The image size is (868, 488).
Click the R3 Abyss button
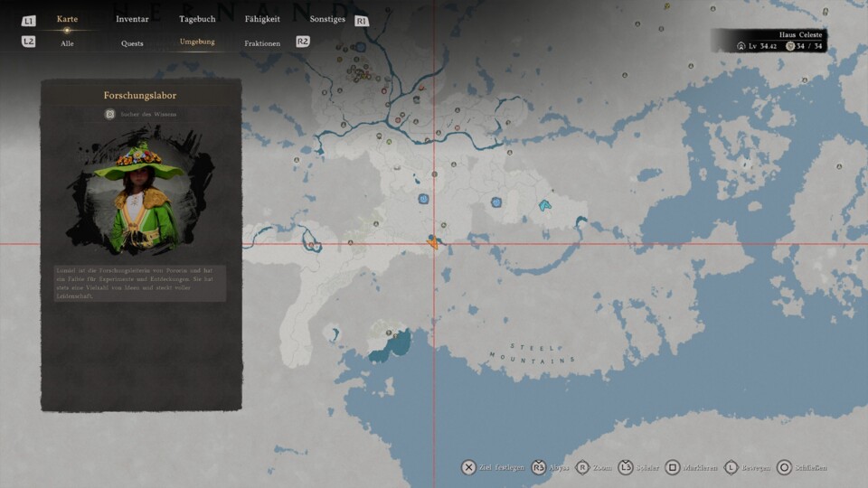coord(540,467)
